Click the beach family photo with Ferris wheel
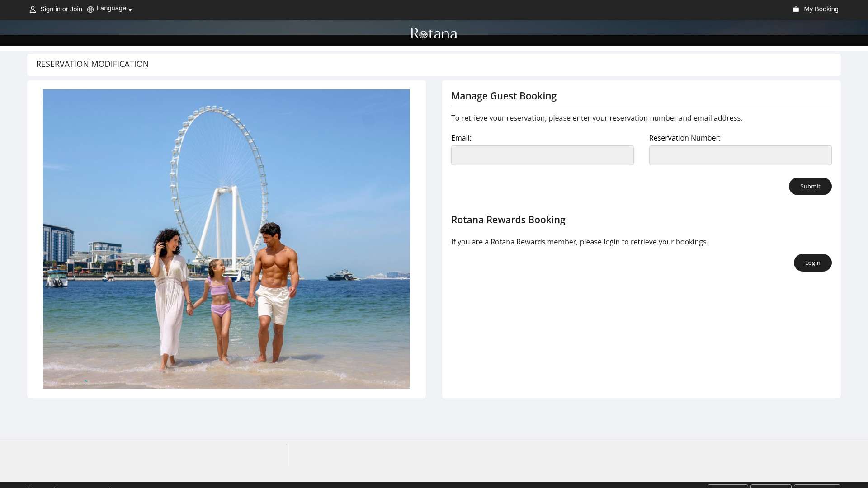Image resolution: width=868 pixels, height=488 pixels. pyautogui.click(x=226, y=239)
